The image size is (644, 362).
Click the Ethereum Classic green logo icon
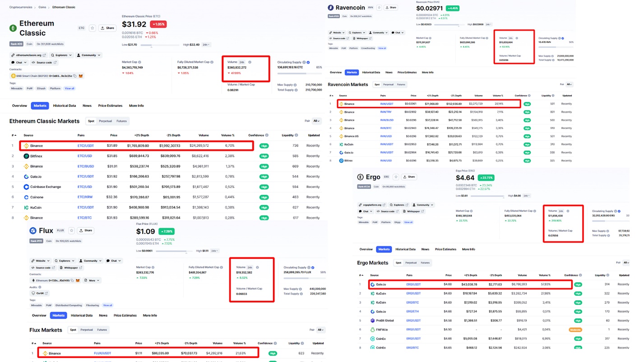[x=13, y=28]
